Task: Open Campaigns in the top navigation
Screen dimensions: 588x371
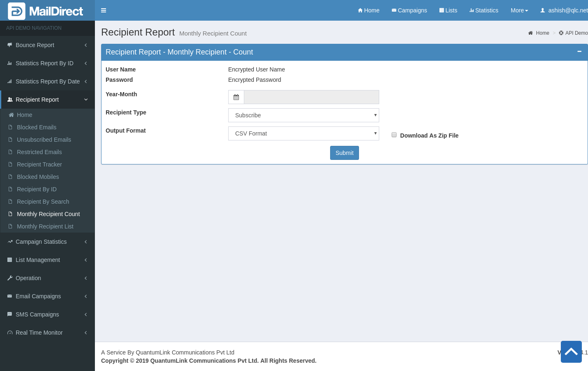Action: pos(409,10)
